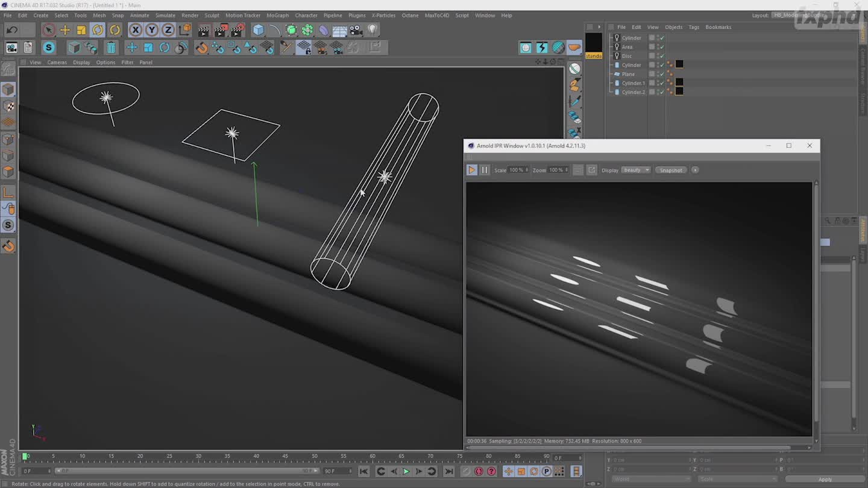This screenshot has height=488, width=868.
Task: Open the Octane menu
Action: [410, 15]
